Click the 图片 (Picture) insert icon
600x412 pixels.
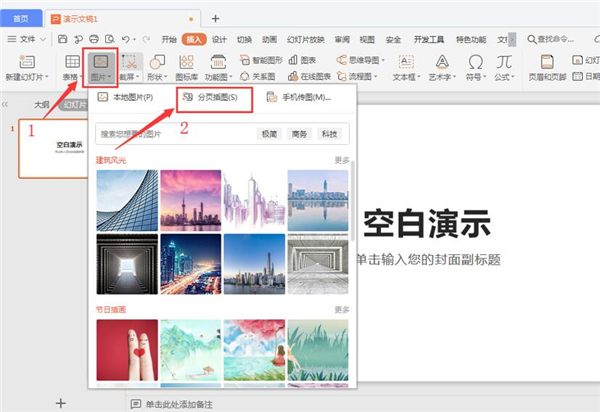pyautogui.click(x=100, y=62)
